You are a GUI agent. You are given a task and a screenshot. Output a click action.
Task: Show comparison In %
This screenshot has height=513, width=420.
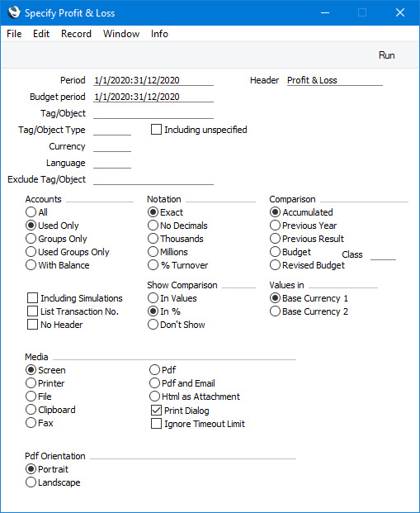tap(153, 311)
